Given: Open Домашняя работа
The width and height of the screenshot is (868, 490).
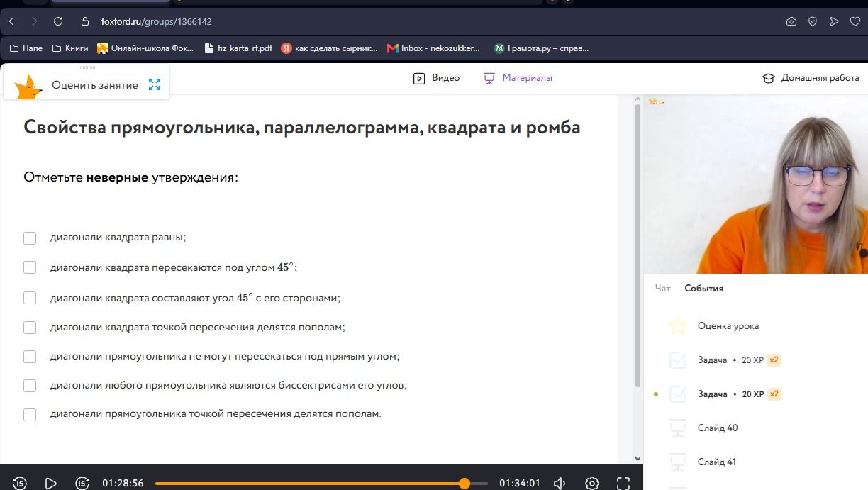Looking at the screenshot, I should (x=811, y=78).
